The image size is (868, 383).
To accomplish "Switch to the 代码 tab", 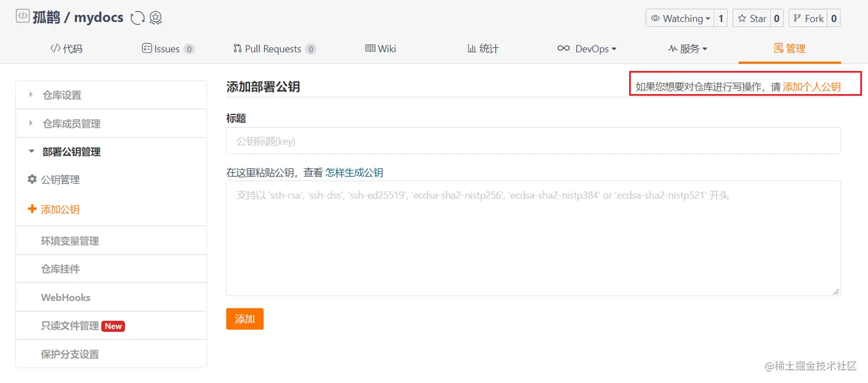I will coord(67,49).
